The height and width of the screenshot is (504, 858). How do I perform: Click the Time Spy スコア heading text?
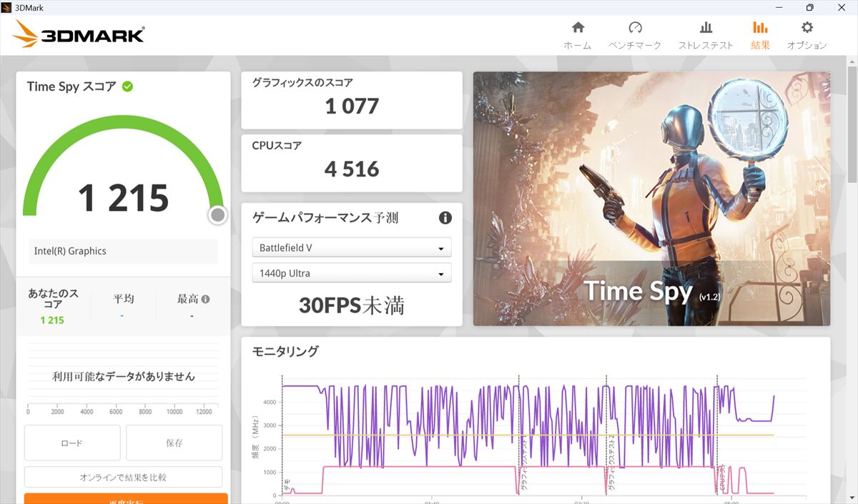point(71,87)
